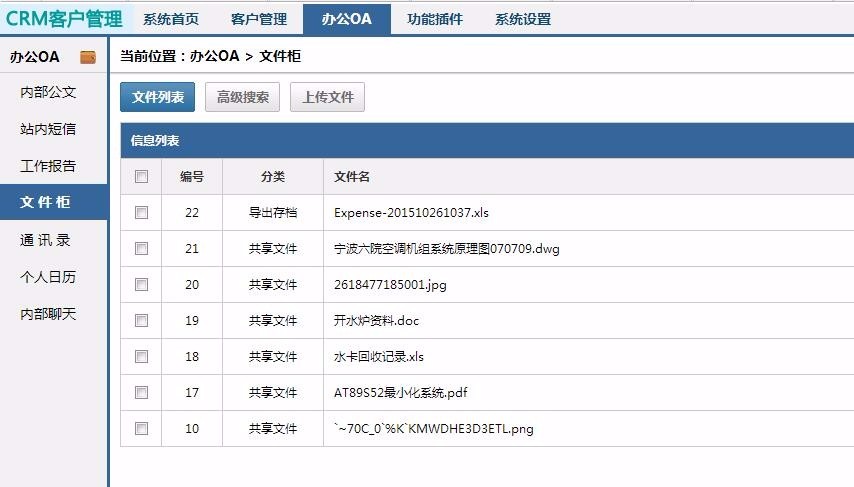Image resolution: width=854 pixels, height=487 pixels.
Task: Open 站内短信 in the sidebar
Action: pos(48,129)
